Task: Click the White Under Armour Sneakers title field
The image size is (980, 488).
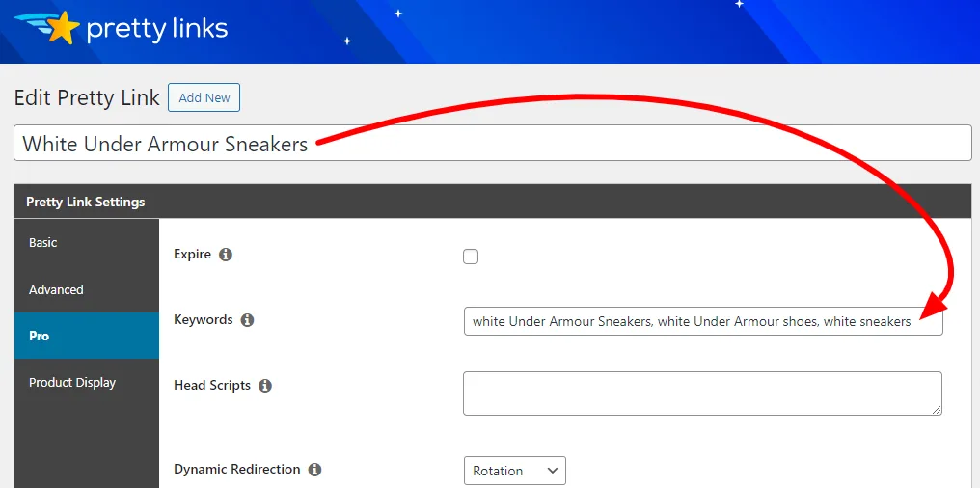Action: (x=493, y=144)
